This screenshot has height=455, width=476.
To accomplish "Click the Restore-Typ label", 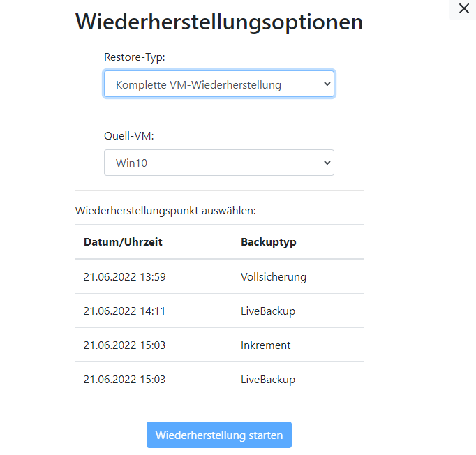I will coord(134,57).
